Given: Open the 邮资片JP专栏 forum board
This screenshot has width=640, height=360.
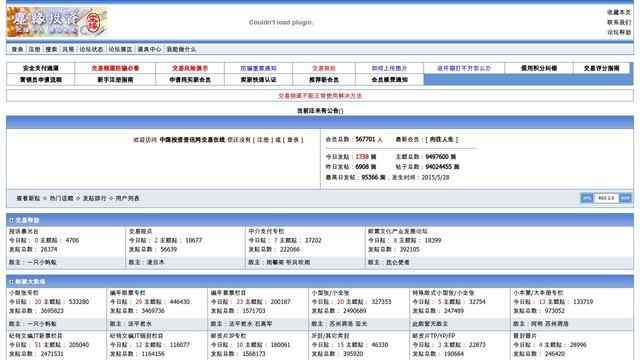Looking at the screenshot, I should coord(229,336).
